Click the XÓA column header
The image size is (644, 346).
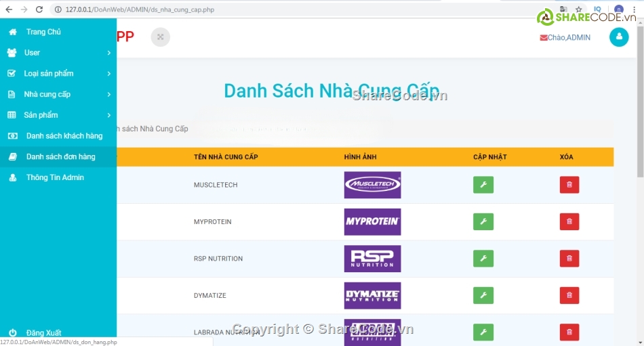pos(566,157)
